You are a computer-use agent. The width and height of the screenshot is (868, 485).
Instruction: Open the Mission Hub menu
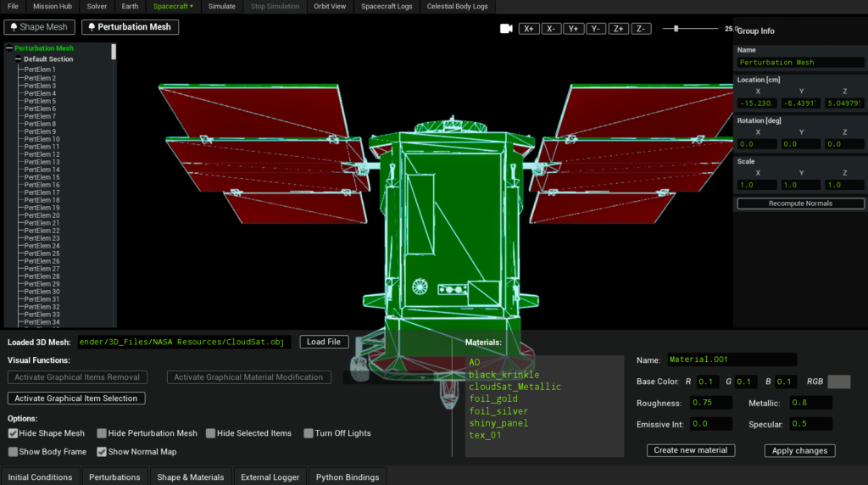(53, 6)
